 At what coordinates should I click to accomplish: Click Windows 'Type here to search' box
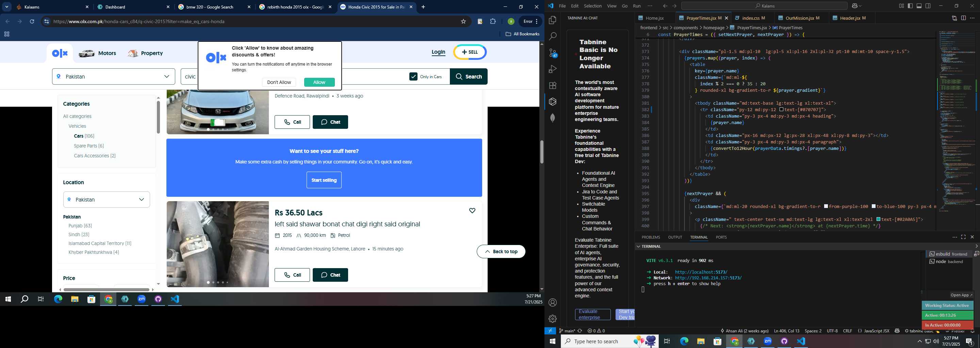tap(609, 341)
